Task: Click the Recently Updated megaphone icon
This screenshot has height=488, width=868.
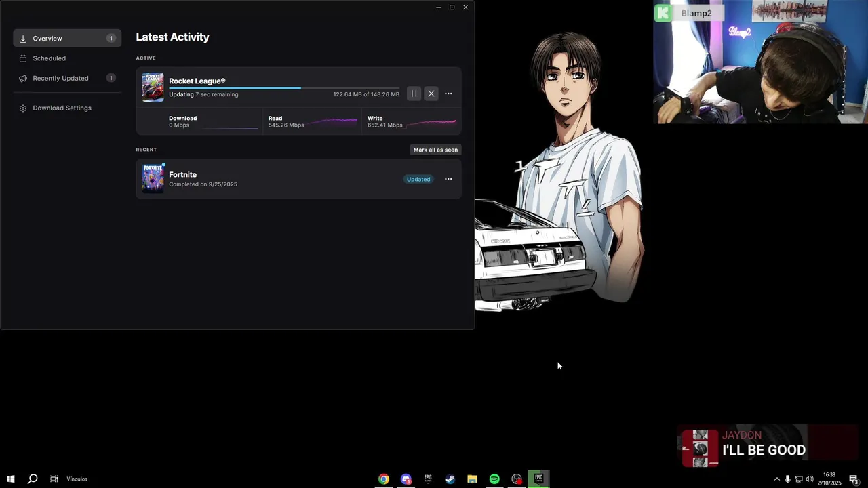Action: tap(23, 78)
